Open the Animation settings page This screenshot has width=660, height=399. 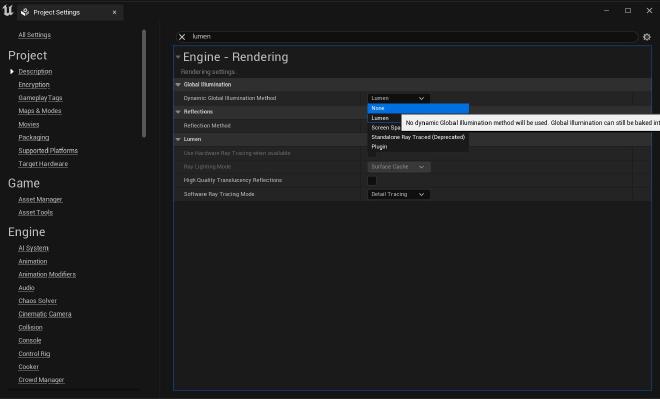pos(33,261)
